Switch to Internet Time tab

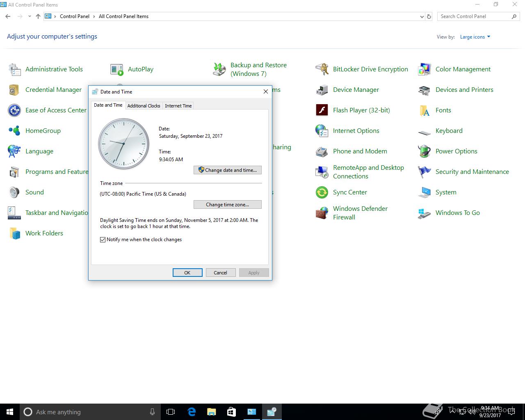[x=178, y=106]
